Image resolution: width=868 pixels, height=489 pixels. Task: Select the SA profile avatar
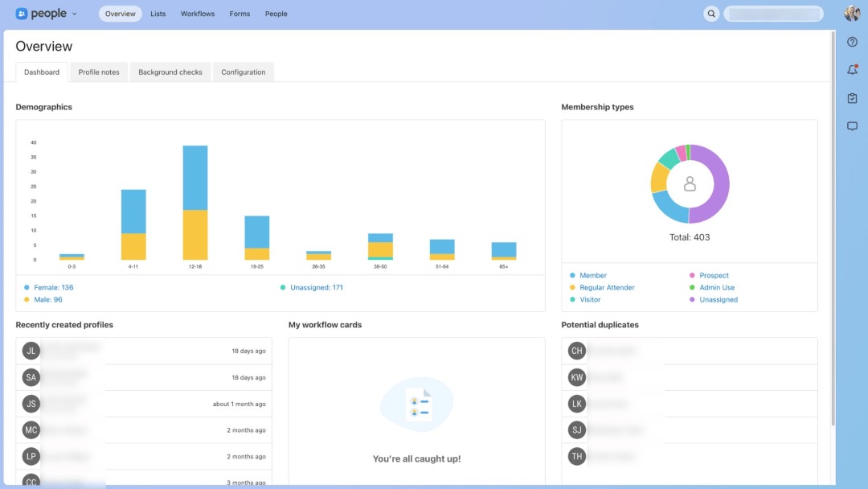[31, 377]
